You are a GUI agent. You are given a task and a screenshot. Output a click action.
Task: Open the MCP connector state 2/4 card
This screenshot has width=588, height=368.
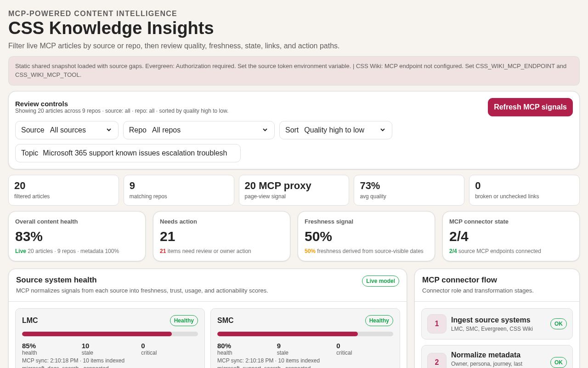tap(511, 236)
